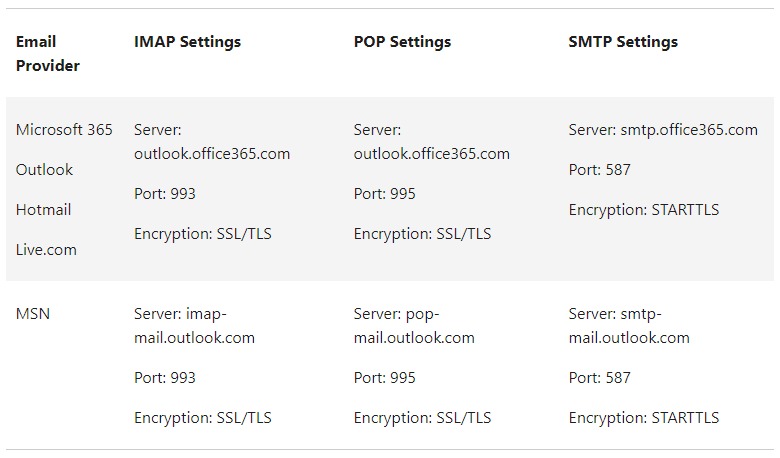Click Port 995 in the Microsoft 365 row
780x458 pixels.
[x=385, y=194]
